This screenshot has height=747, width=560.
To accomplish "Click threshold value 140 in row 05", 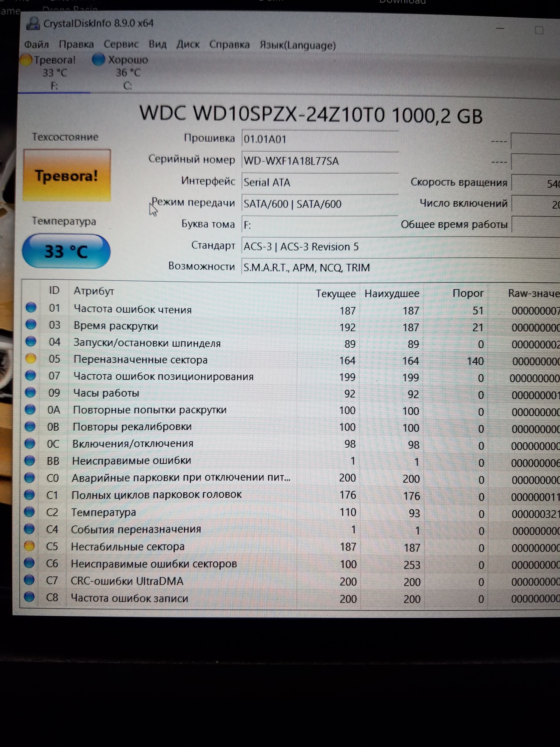I will [475, 361].
